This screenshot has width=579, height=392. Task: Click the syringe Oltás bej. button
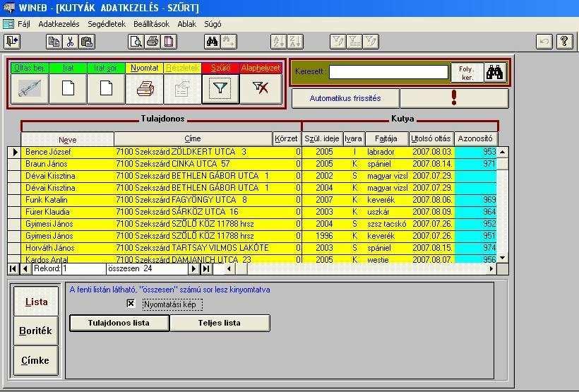pos(30,89)
